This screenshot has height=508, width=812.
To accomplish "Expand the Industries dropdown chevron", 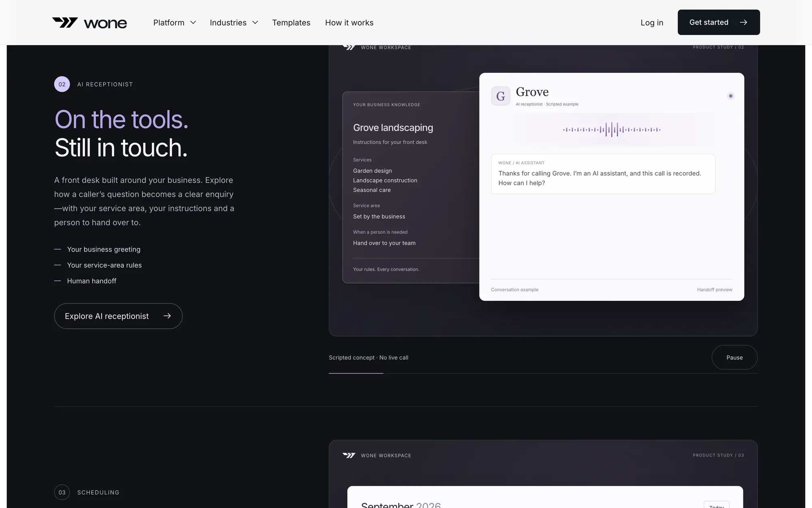I will [255, 23].
